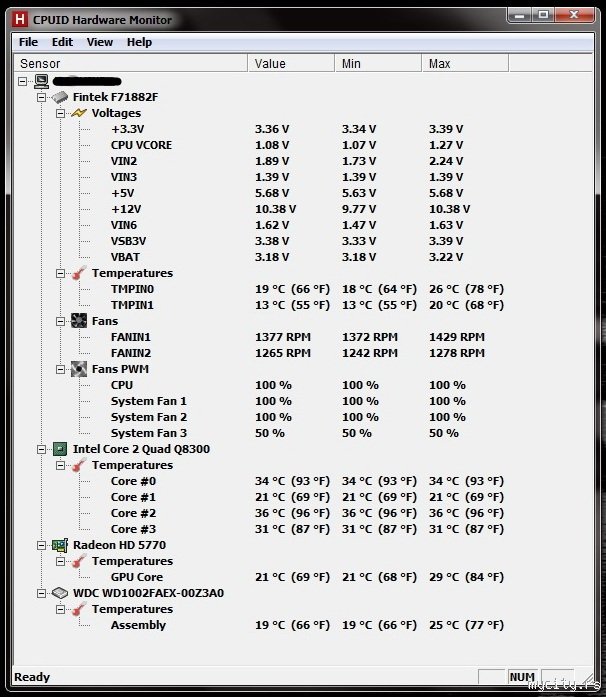
Task: Click thermometer icon under Intel Core 2 Quad
Action: tap(79, 465)
